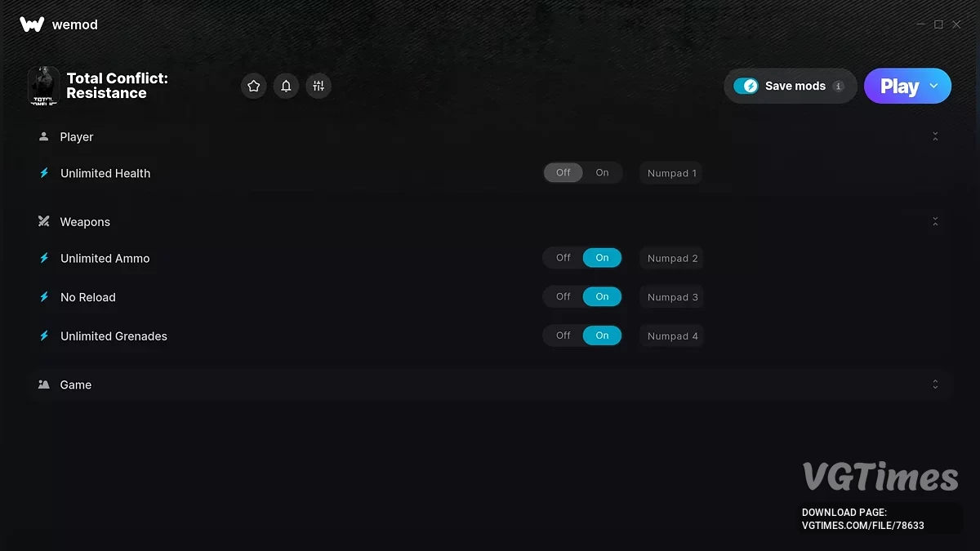980x551 pixels.
Task: Select On for No Reload
Action: click(602, 296)
